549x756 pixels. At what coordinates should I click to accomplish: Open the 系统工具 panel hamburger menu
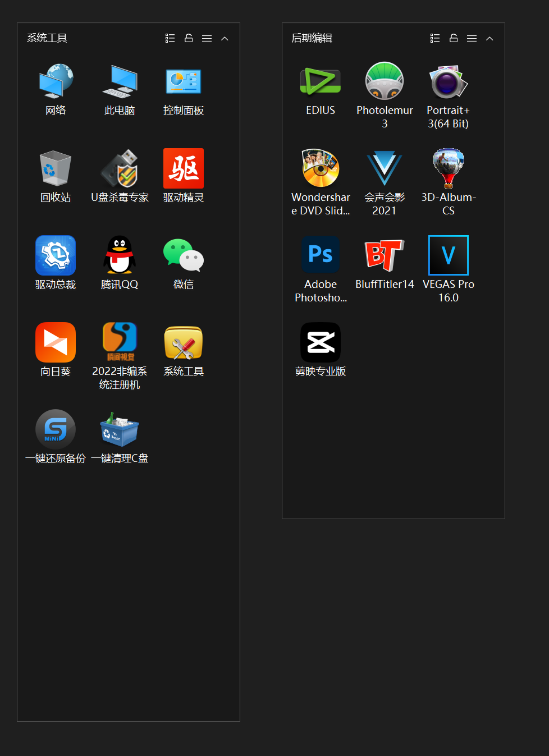point(207,38)
